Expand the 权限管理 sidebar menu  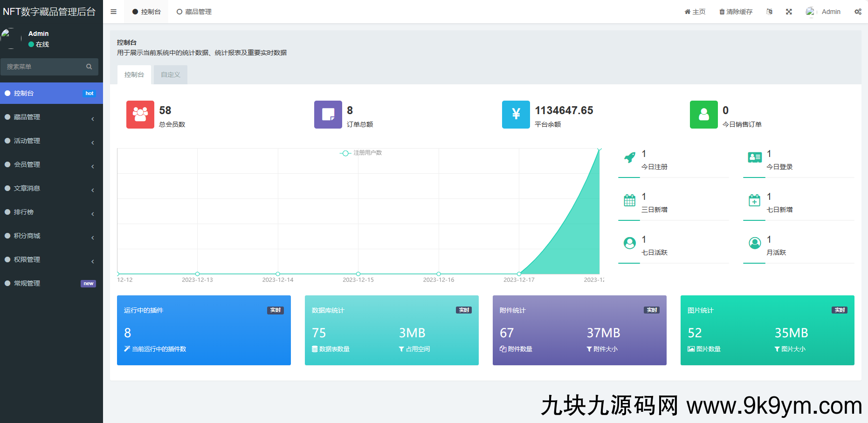(49, 259)
